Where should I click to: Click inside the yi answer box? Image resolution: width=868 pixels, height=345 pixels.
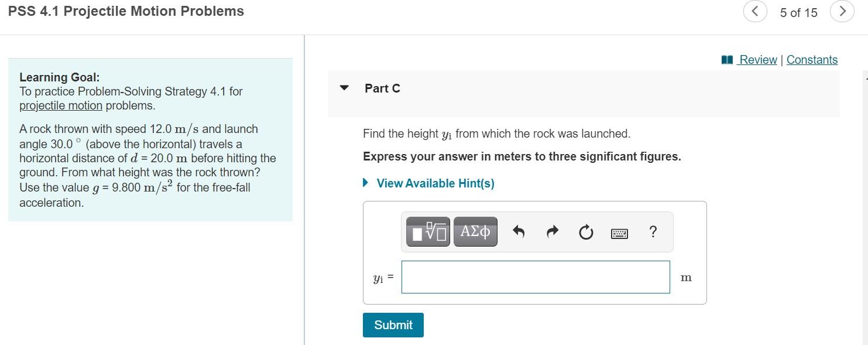(535, 276)
